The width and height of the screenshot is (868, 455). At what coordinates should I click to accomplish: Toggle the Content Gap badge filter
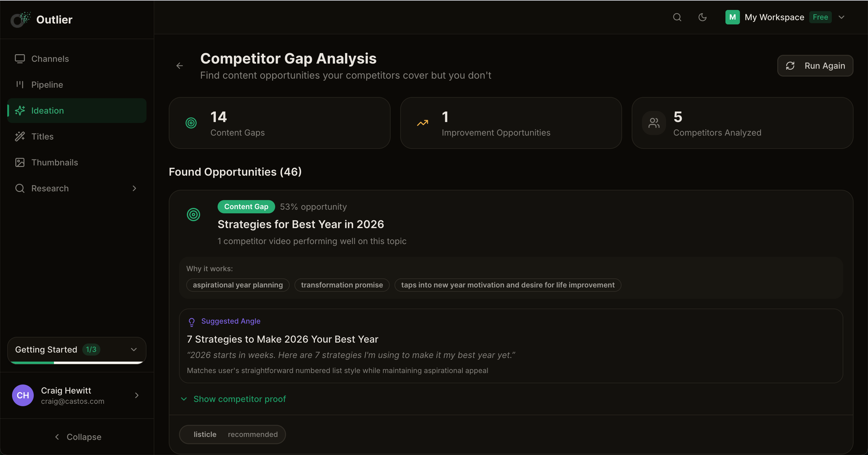click(x=246, y=206)
